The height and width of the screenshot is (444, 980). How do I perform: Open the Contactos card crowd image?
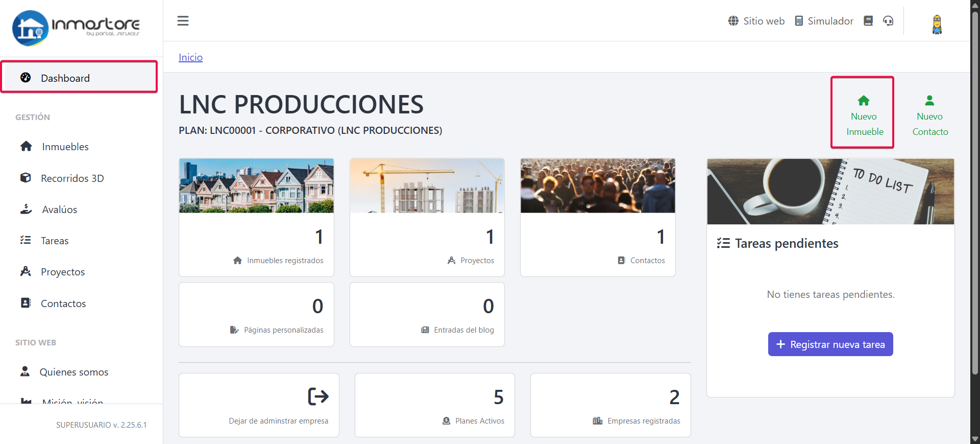(598, 185)
